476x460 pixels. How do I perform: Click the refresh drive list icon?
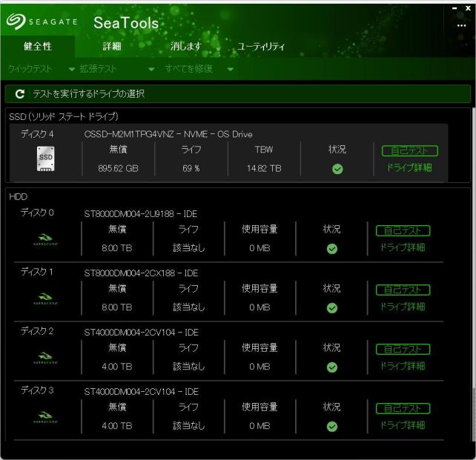point(20,94)
